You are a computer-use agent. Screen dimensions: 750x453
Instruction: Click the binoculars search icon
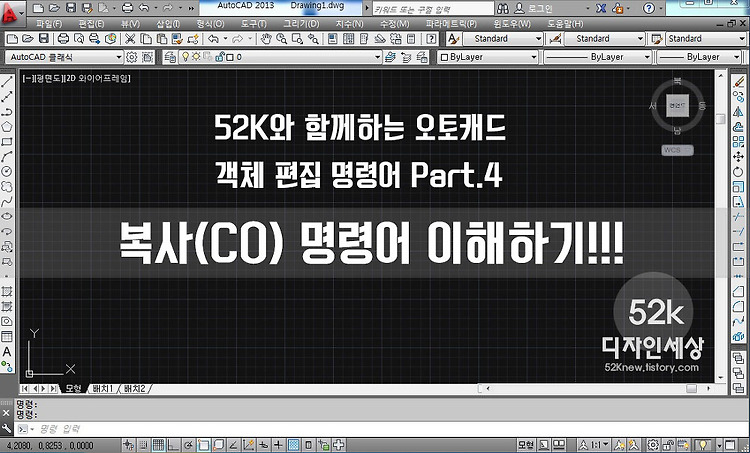[503, 8]
